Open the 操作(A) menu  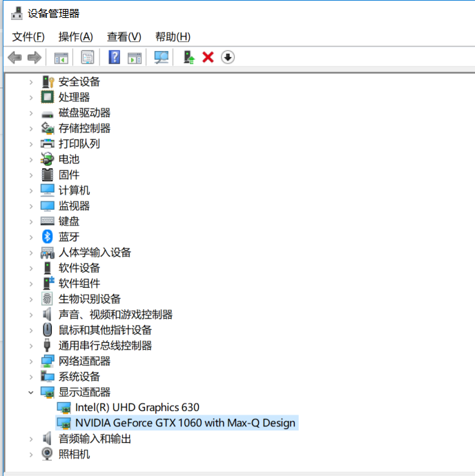[76, 37]
